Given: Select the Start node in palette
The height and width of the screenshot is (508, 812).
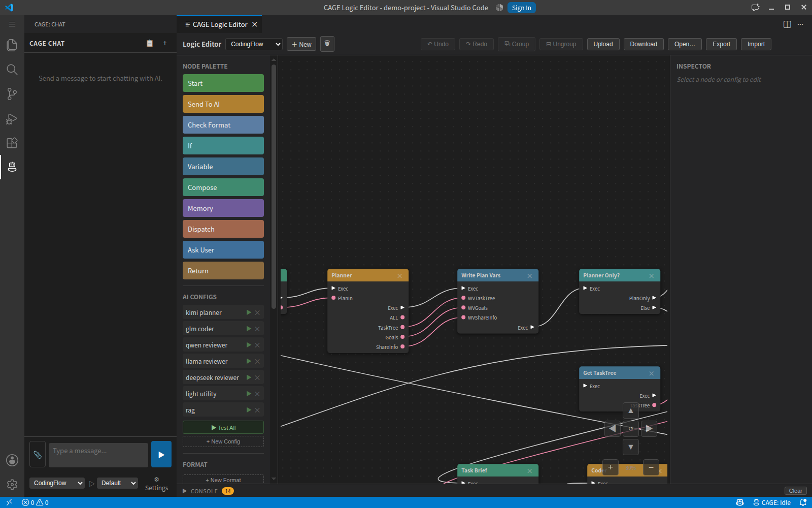Looking at the screenshot, I should point(223,83).
